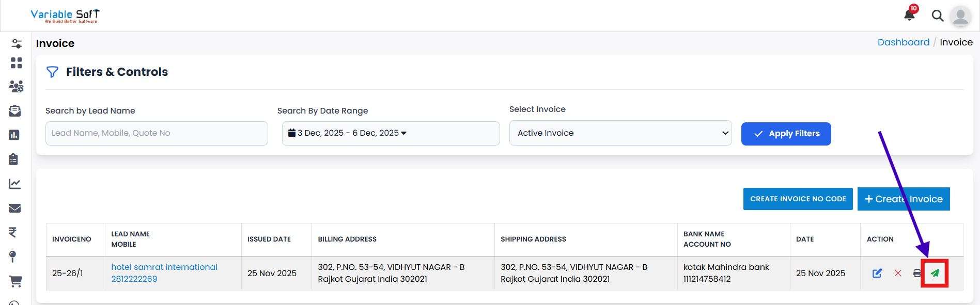Focus the Search by Lead Name field

(157, 133)
